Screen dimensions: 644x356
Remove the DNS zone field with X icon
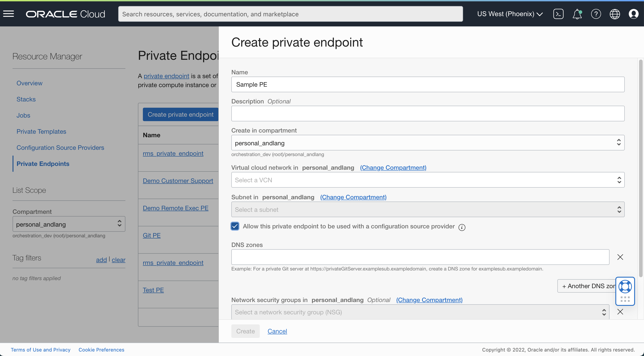click(x=620, y=257)
